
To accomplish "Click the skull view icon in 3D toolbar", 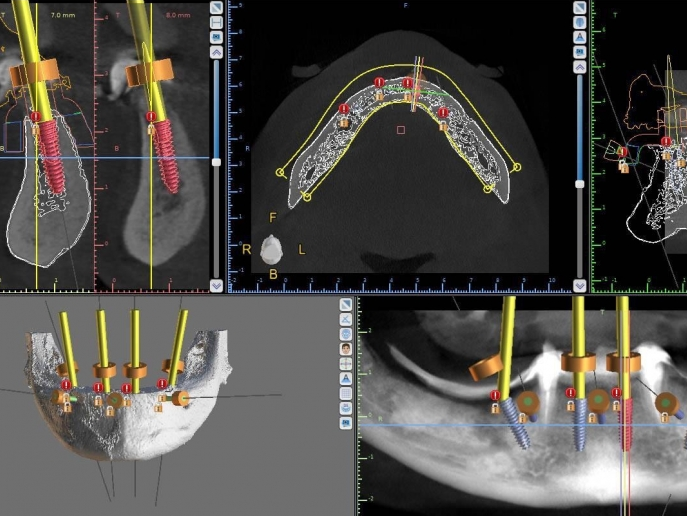I will 345,334.
